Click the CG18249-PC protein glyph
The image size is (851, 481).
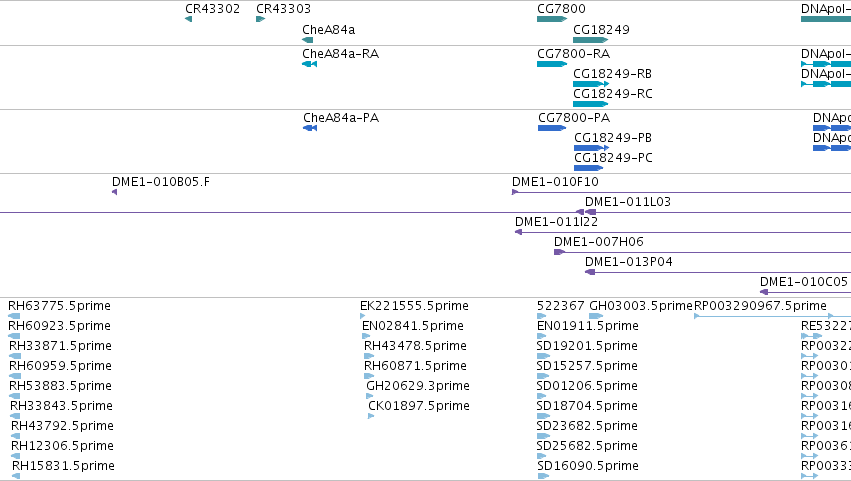click(588, 168)
